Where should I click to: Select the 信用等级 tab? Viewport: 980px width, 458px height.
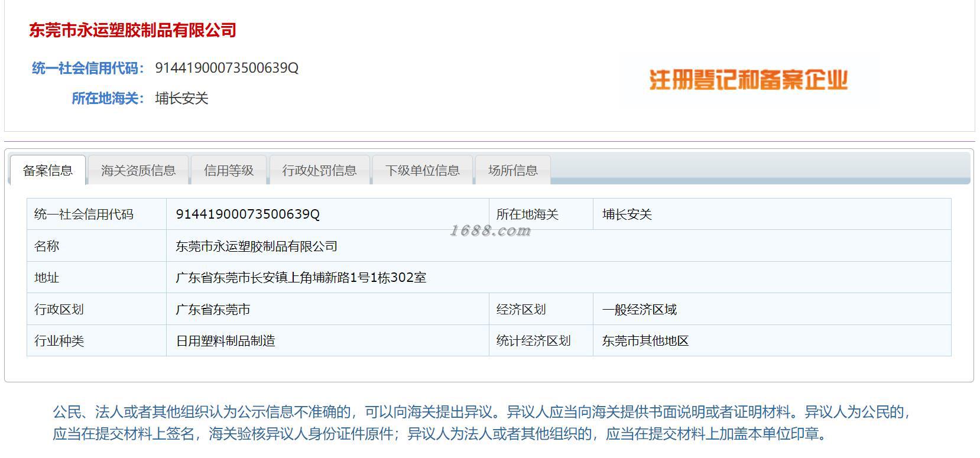click(x=229, y=170)
